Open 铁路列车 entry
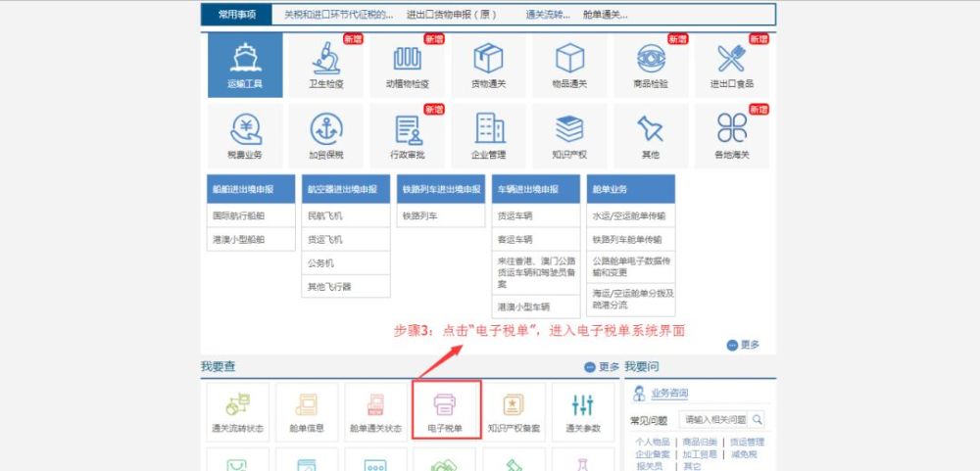This screenshot has width=980, height=471. 441,215
